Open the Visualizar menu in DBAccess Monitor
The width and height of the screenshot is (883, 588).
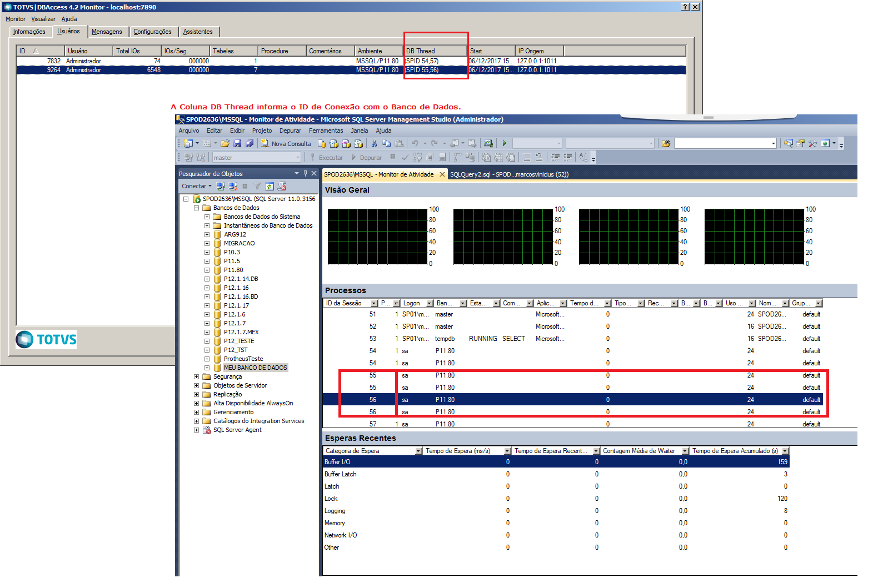tap(43, 19)
